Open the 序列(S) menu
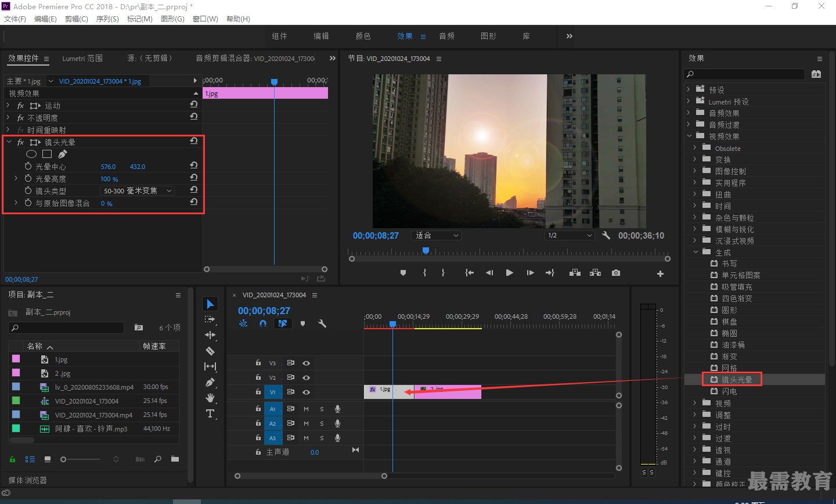This screenshot has width=836, height=504. (x=107, y=19)
